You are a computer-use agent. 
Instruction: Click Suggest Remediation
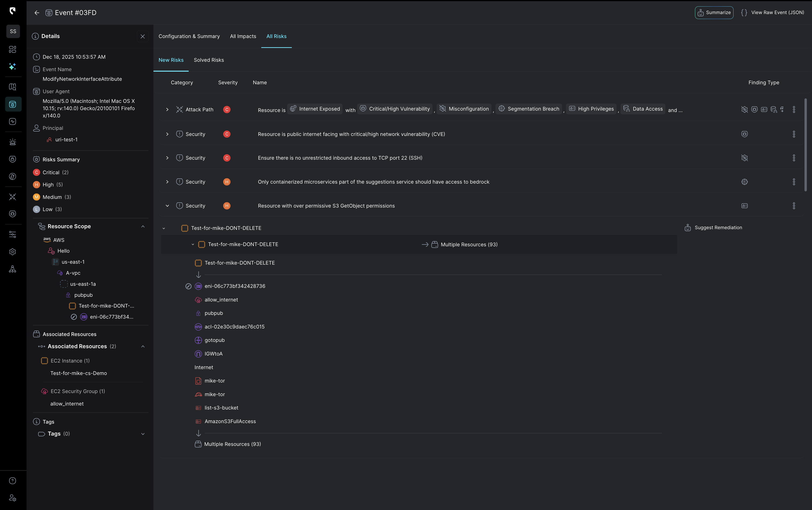click(x=713, y=228)
